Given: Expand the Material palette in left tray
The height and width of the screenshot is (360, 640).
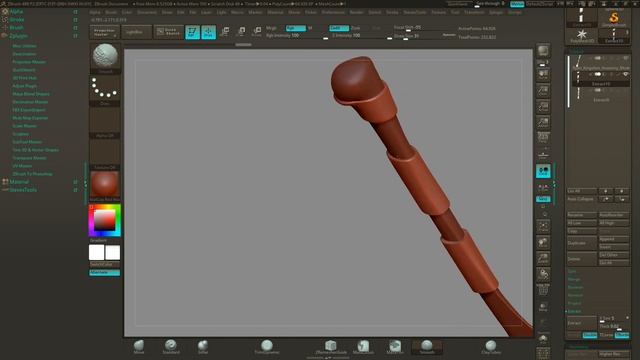Looking at the screenshot, I should click(x=19, y=182).
